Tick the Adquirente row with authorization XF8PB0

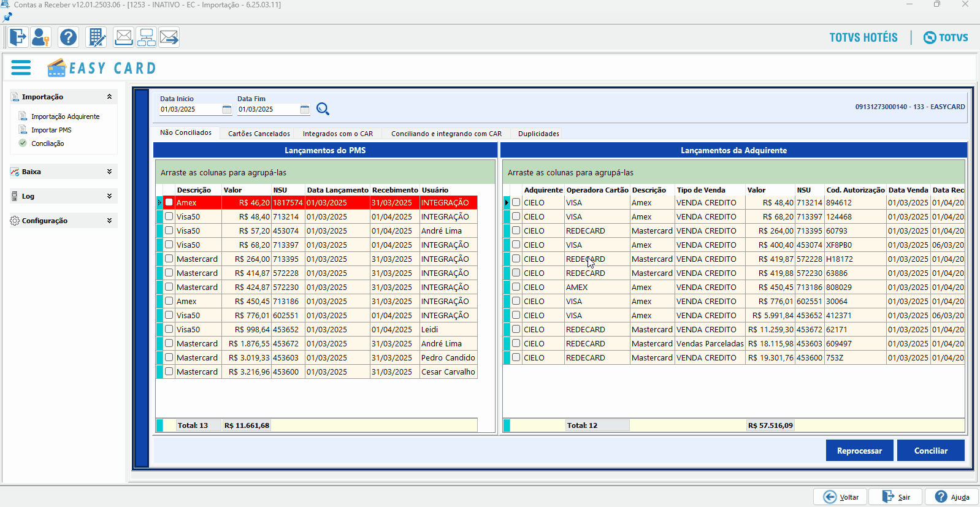[516, 245]
